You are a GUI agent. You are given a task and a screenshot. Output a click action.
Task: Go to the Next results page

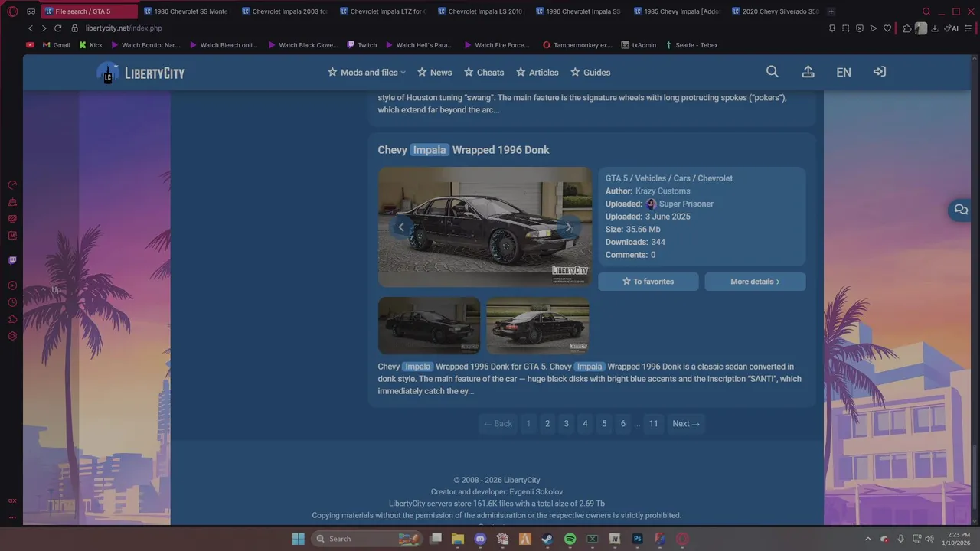click(x=686, y=424)
